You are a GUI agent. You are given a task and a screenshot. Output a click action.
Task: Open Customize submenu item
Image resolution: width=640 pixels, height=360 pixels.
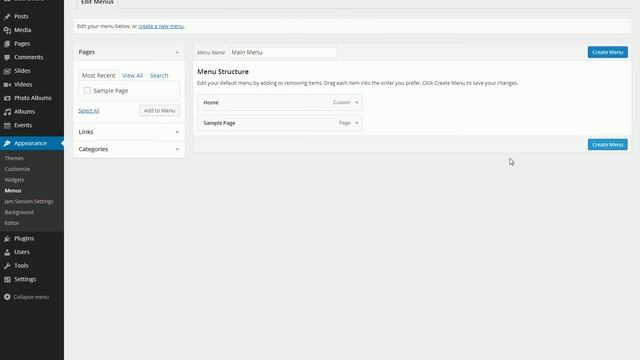(17, 169)
